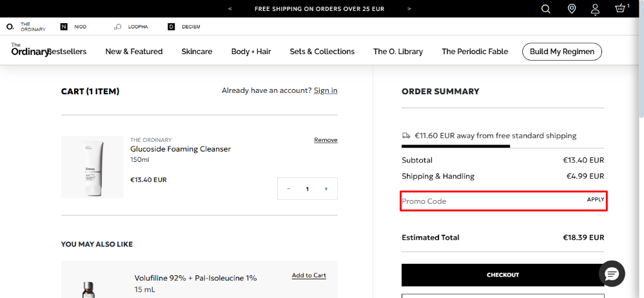Open the Glucoside Foaming Cleanser product title

pos(181,149)
